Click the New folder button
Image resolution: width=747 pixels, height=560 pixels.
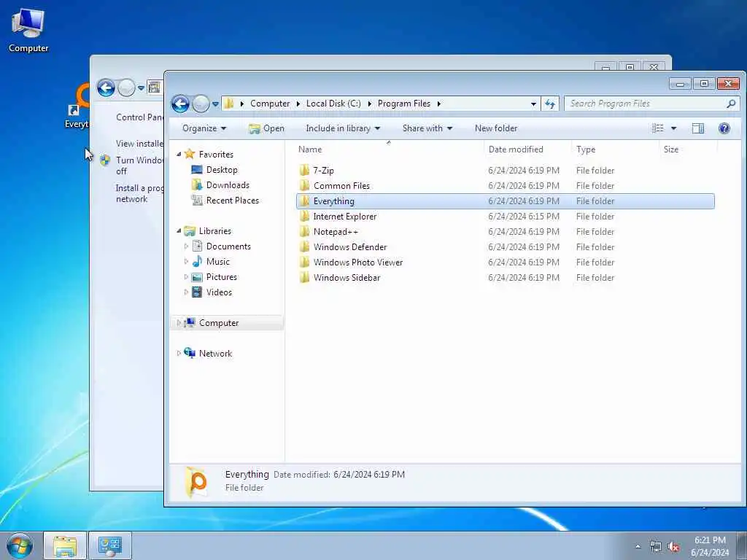point(496,128)
